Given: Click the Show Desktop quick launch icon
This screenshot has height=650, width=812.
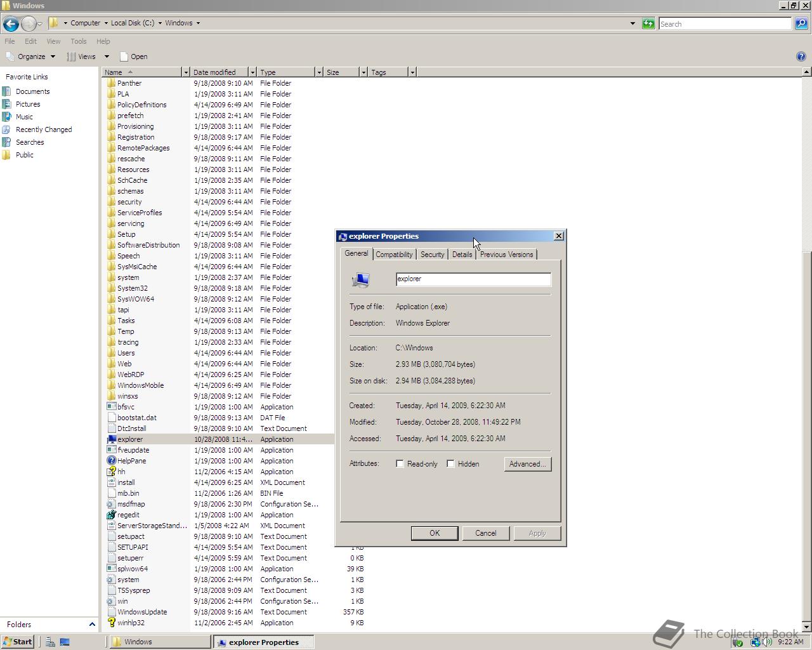Looking at the screenshot, I should [64, 642].
